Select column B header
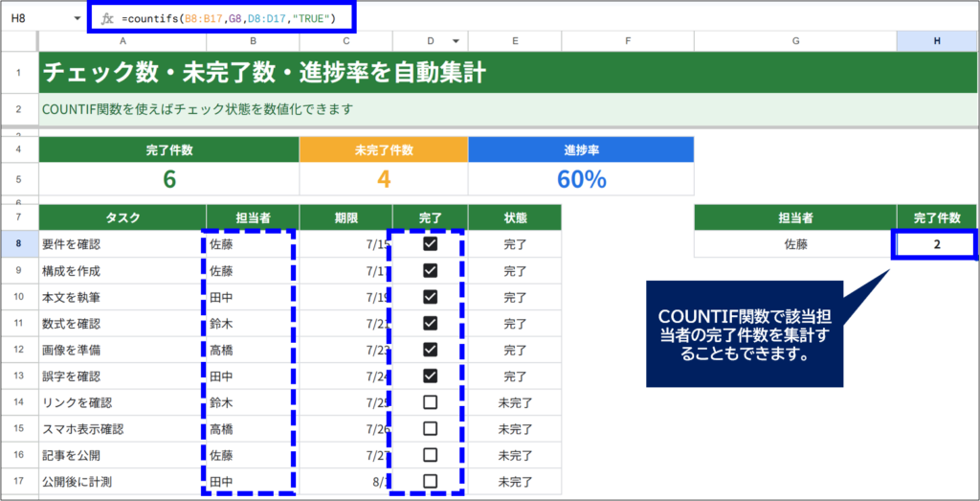This screenshot has width=980, height=501. point(253,40)
